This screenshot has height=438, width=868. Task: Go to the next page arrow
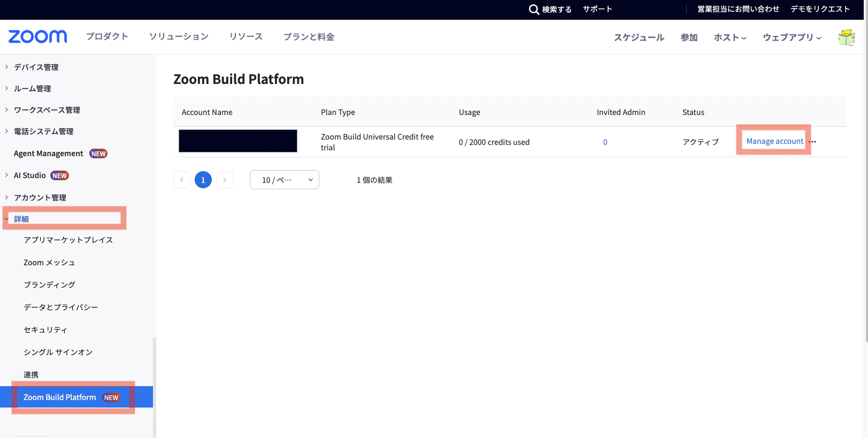pos(225,180)
